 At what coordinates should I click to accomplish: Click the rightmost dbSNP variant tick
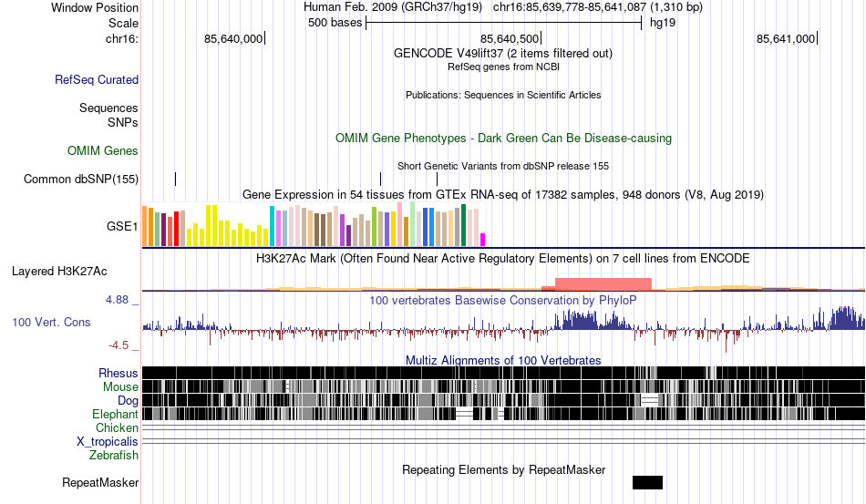pyautogui.click(x=437, y=179)
